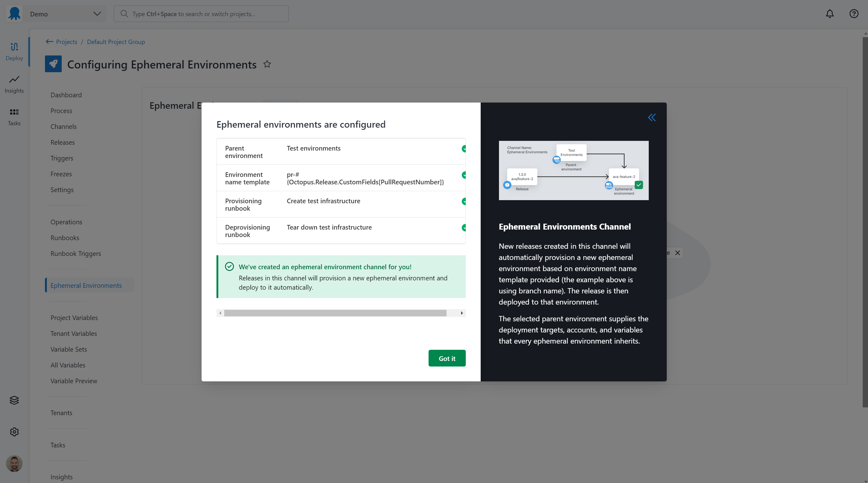Open Runbooks in project menu

tap(65, 238)
